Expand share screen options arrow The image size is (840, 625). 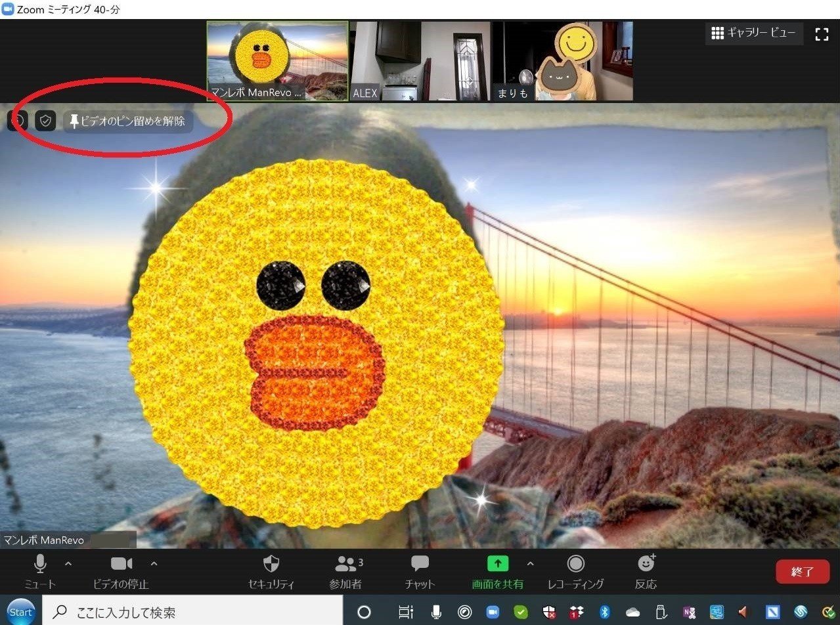pyautogui.click(x=531, y=563)
